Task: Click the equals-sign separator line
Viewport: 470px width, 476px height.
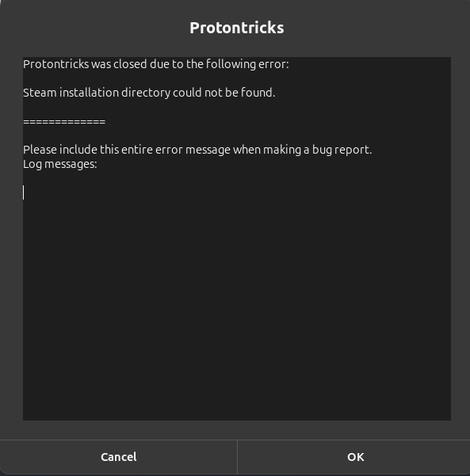Action: [64, 122]
